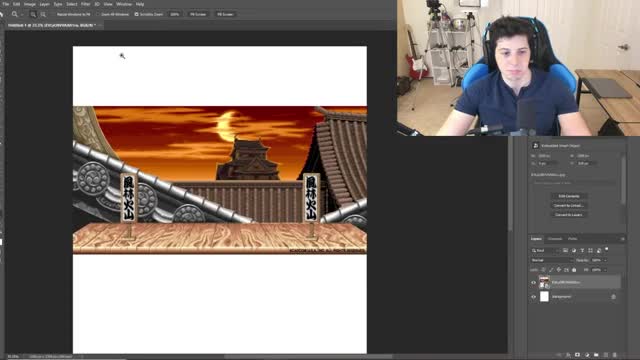Click the Edit Contents button

tap(569, 196)
